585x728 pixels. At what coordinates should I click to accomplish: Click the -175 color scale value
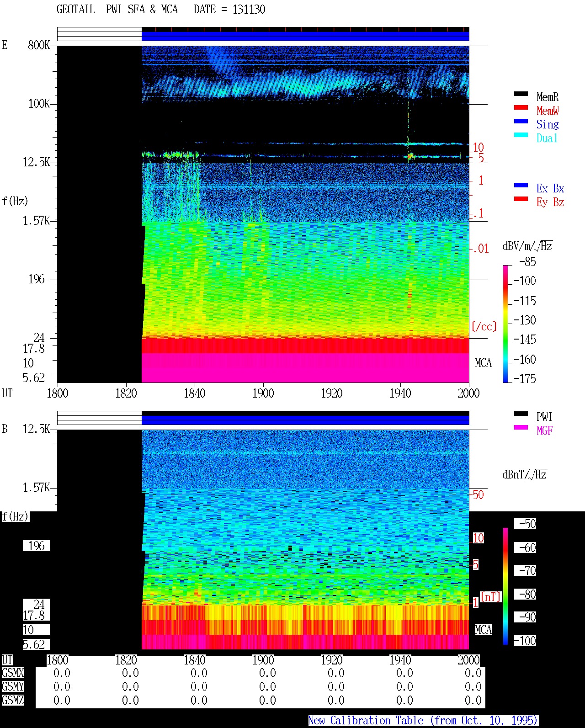tap(525, 378)
